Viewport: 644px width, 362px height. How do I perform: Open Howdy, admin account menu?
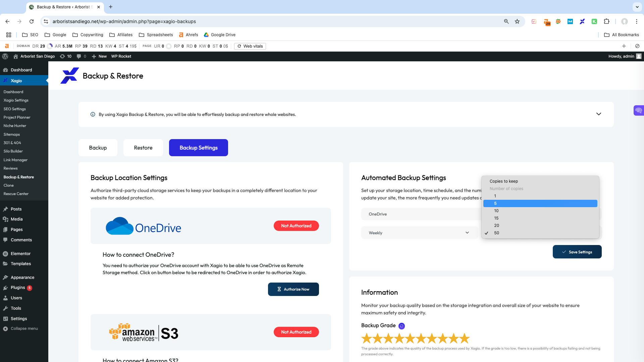coord(625,56)
